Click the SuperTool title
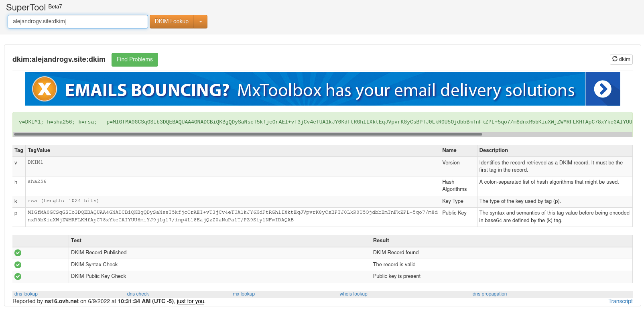The height and width of the screenshot is (312, 644). pyautogui.click(x=26, y=7)
